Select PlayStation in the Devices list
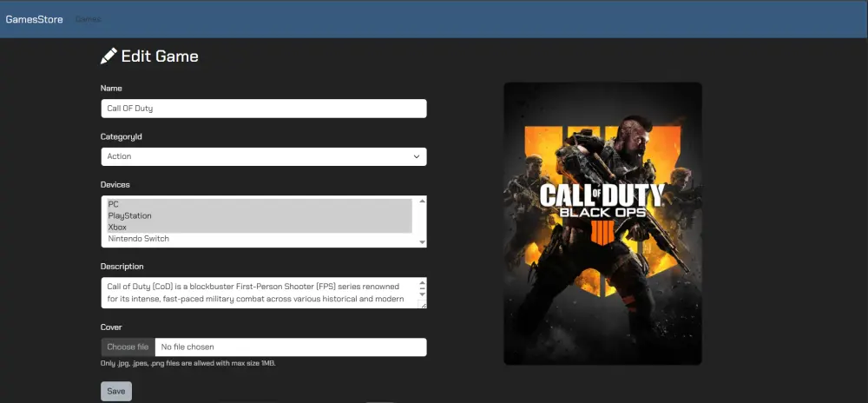The height and width of the screenshot is (403, 868). point(260,216)
